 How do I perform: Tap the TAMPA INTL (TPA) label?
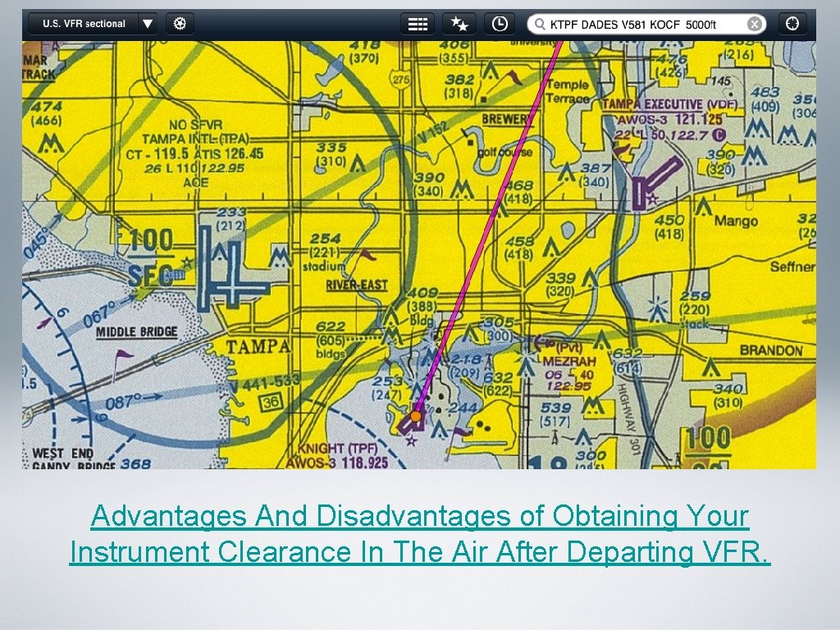[x=195, y=139]
